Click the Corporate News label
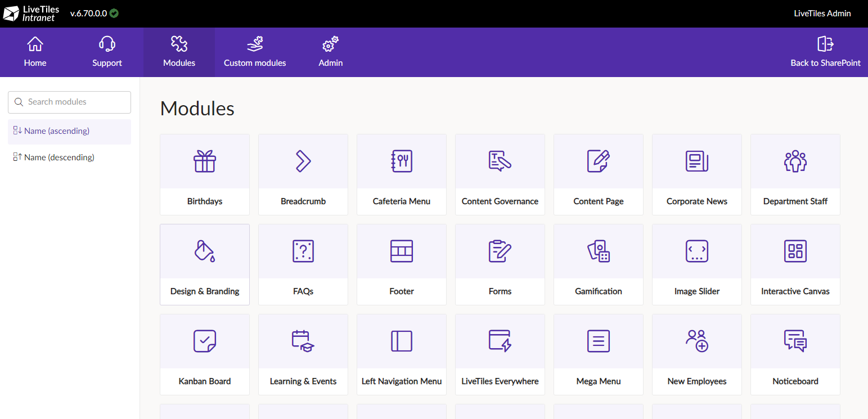This screenshot has width=868, height=419. [697, 201]
